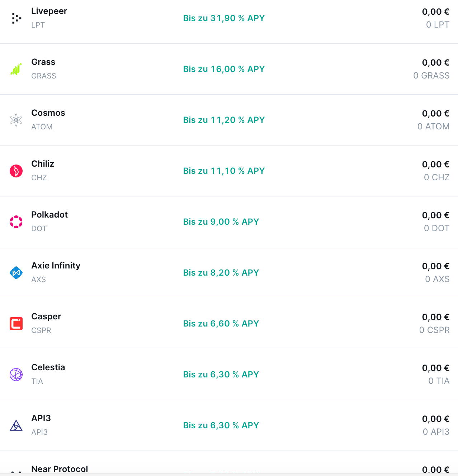The image size is (458, 476).
Task: Click the red Casper icon
Action: pyautogui.click(x=16, y=324)
